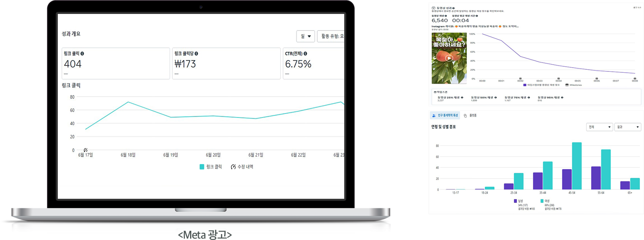
Task: Toggle the 링크 클릭 teal legend swatch
Action: (202, 167)
